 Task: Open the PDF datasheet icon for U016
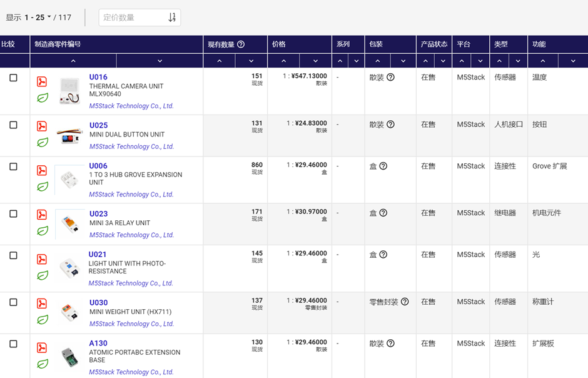click(42, 82)
